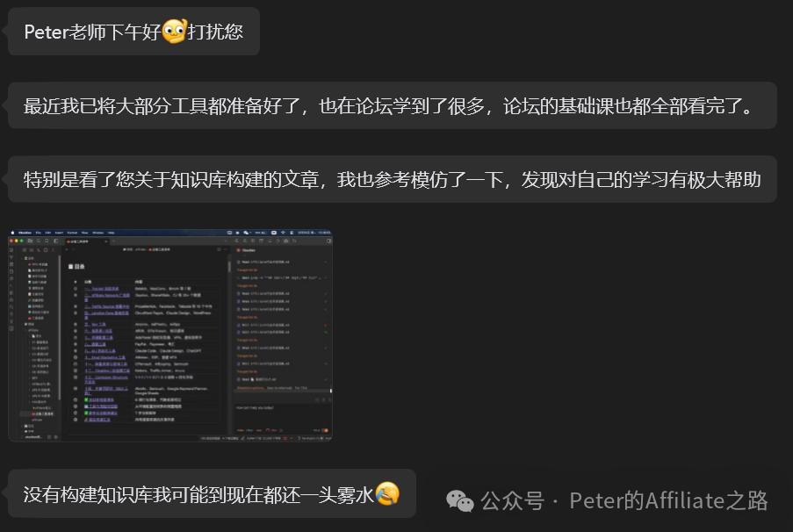Open the Obsidian screenshot image thumbnail
The image size is (793, 532).
pos(170,335)
